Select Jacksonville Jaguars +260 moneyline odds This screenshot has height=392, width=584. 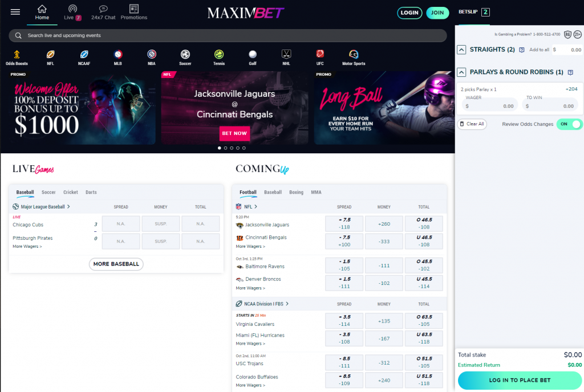[384, 224]
